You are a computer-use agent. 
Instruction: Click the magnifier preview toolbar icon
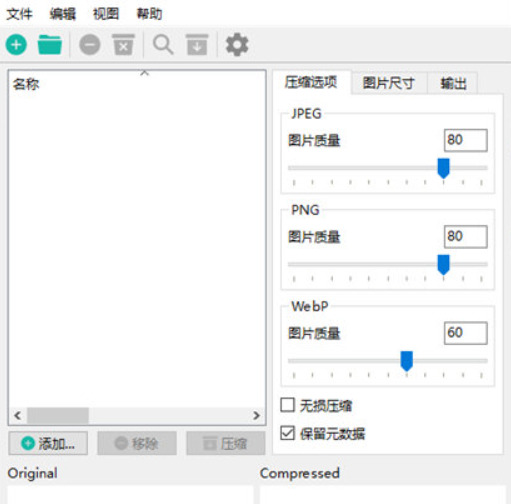click(163, 45)
